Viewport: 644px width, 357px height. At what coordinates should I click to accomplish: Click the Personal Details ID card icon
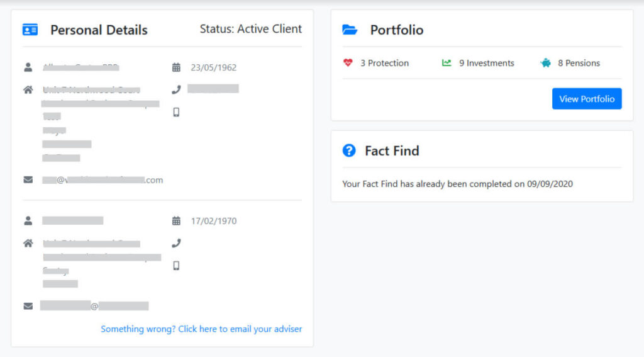(30, 30)
